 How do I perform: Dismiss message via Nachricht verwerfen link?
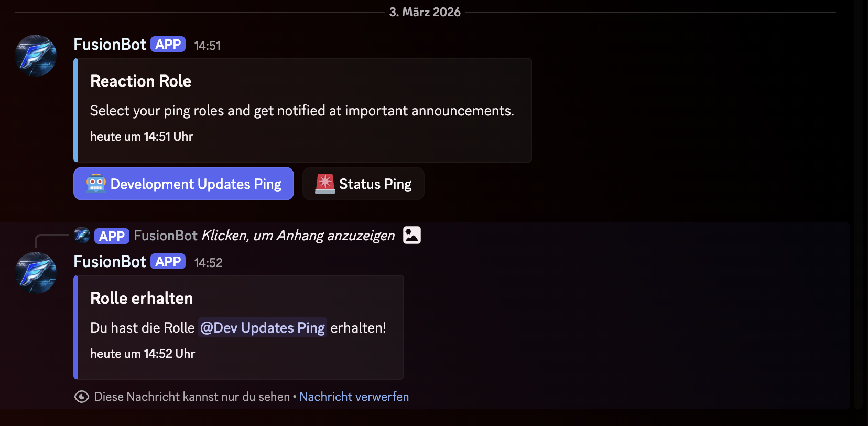354,397
